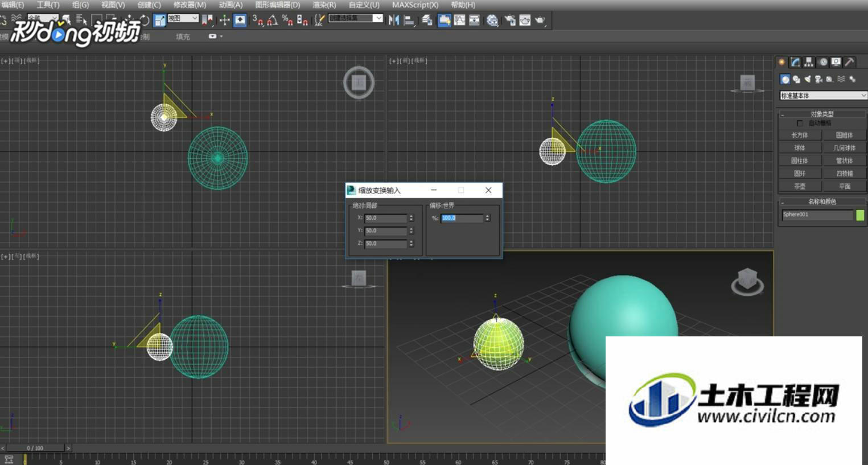
Task: Select the Select and Manipulate tool
Action: 225,20
